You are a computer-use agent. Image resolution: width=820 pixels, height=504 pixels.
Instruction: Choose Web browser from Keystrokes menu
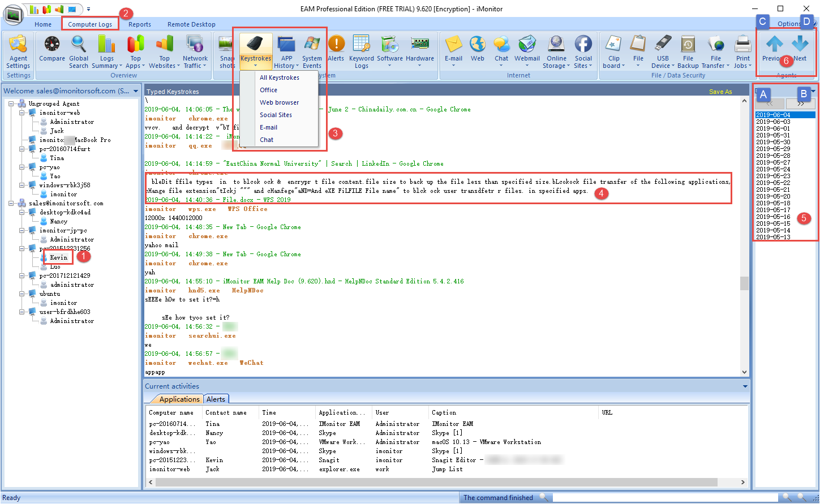[x=279, y=102]
